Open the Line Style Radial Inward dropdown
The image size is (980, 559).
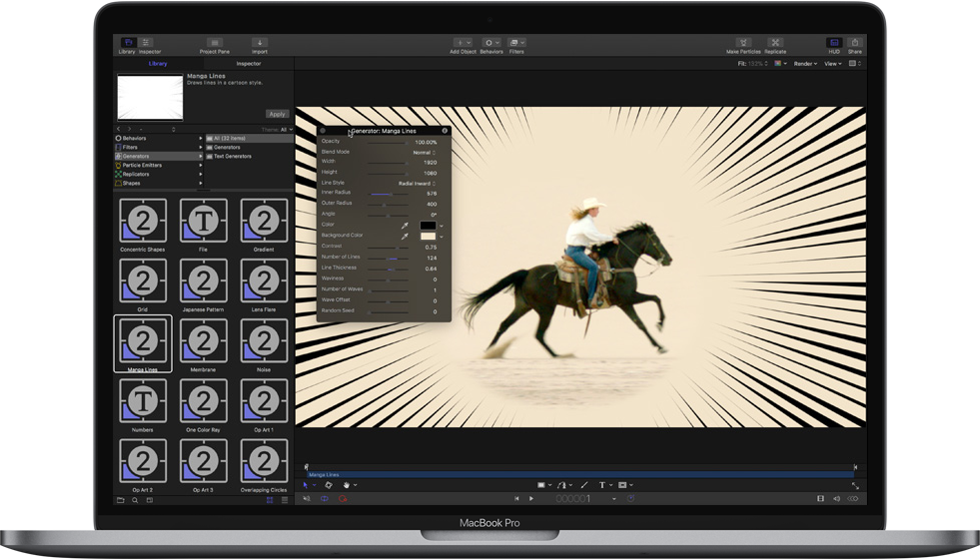(x=417, y=184)
